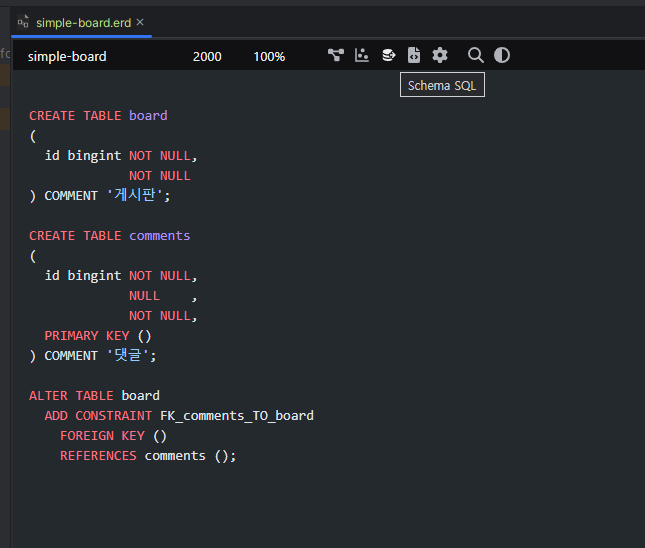This screenshot has width=645, height=548.
Task: Click the lone 'NULL ,' line in comments
Action: click(x=163, y=296)
